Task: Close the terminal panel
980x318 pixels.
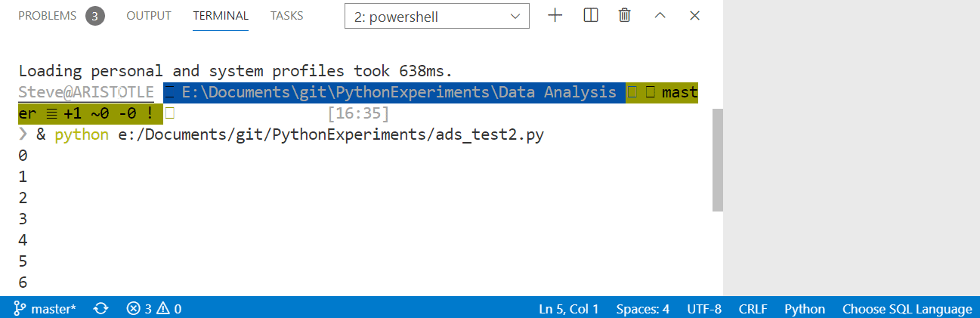Action: pos(695,16)
